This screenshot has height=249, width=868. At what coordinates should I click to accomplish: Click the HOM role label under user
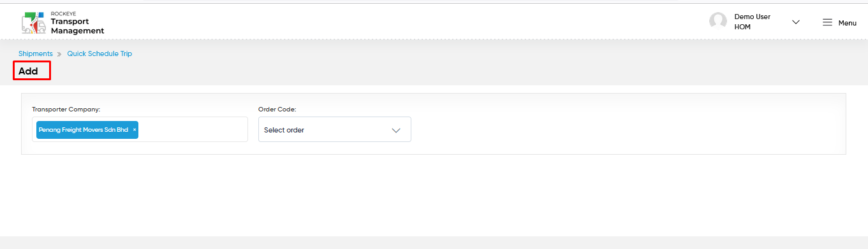tap(743, 28)
